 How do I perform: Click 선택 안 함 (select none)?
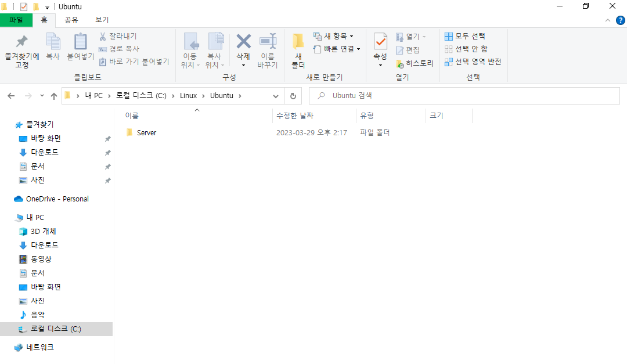(x=466, y=49)
